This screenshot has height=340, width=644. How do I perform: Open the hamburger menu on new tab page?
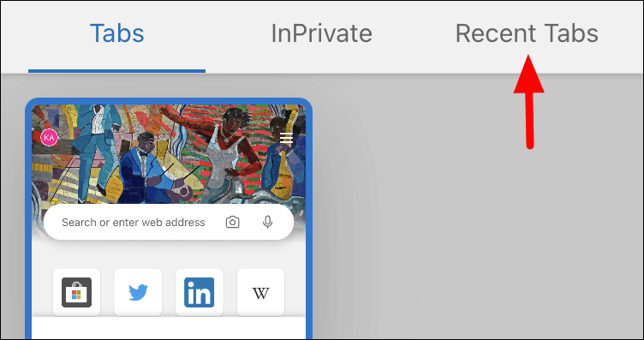(286, 138)
